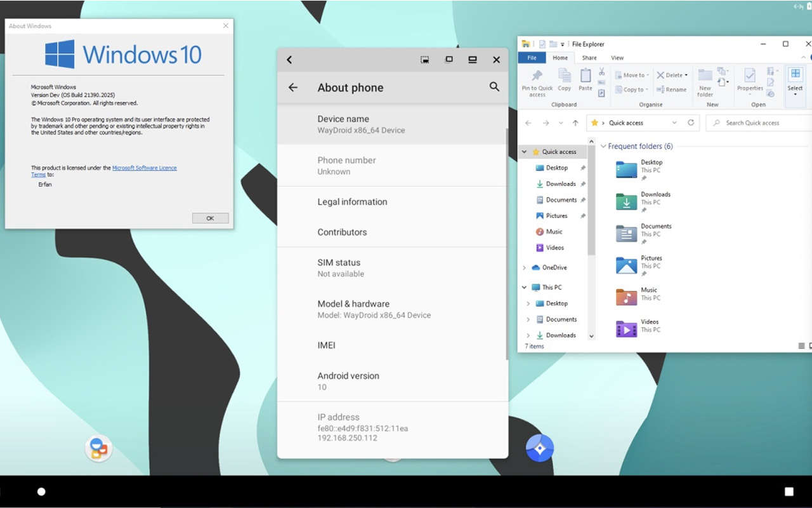
Task: Open the Google apps folder icon on desktop
Action: pyautogui.click(x=99, y=449)
